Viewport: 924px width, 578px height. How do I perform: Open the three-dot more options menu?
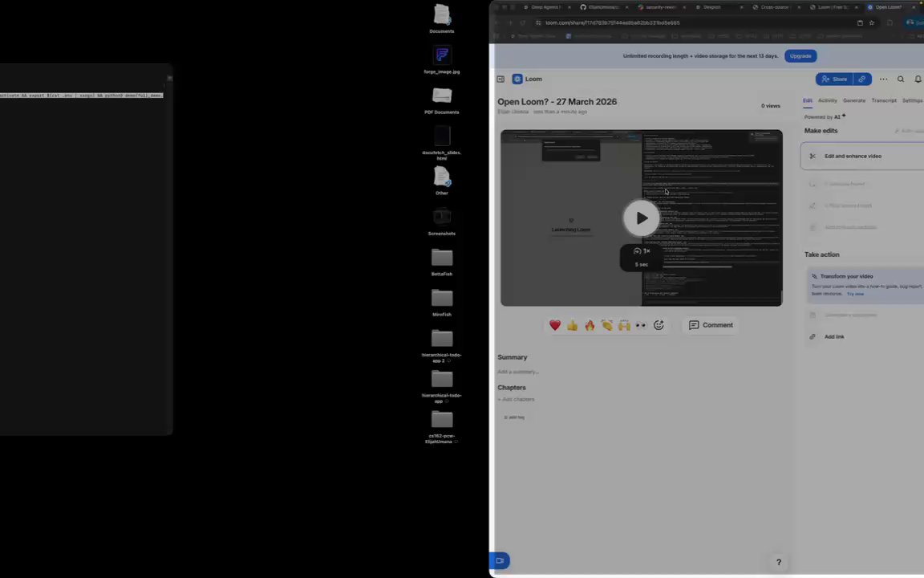pos(883,79)
